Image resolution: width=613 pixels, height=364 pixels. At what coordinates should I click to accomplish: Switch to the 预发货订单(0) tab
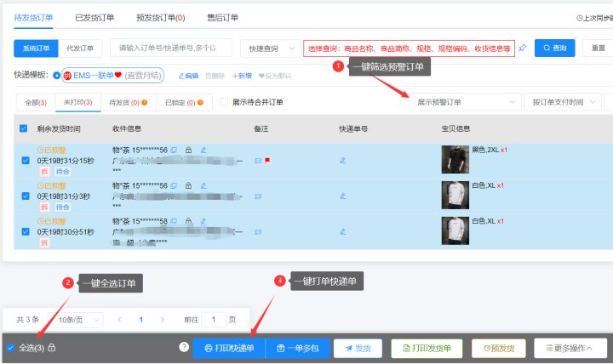(x=161, y=18)
